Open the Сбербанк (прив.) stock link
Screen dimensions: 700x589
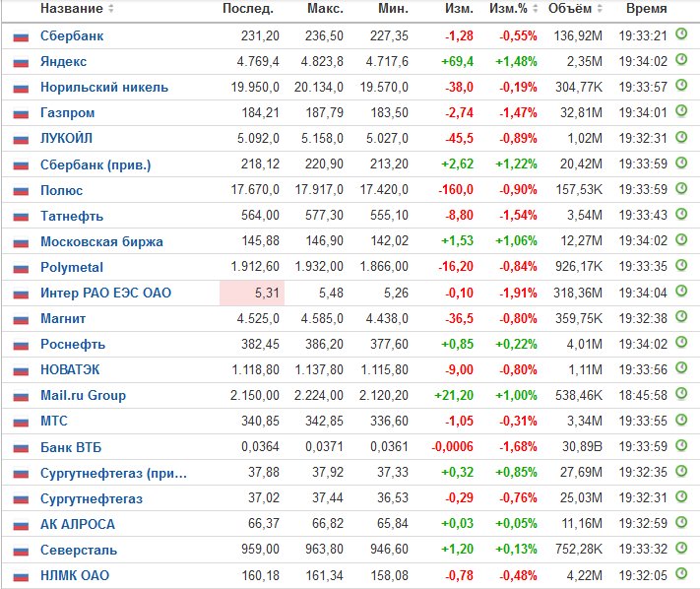pyautogui.click(x=95, y=164)
